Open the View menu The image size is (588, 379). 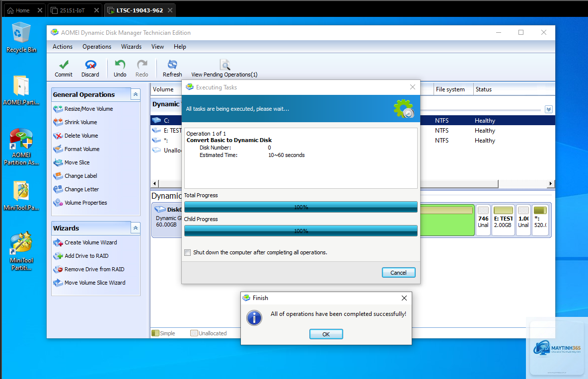[x=157, y=47]
